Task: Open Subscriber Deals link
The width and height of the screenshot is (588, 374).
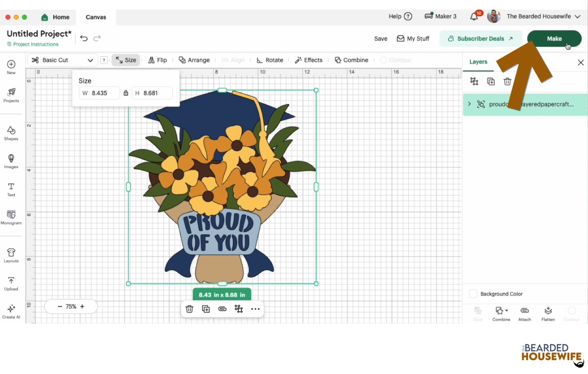Action: (481, 39)
